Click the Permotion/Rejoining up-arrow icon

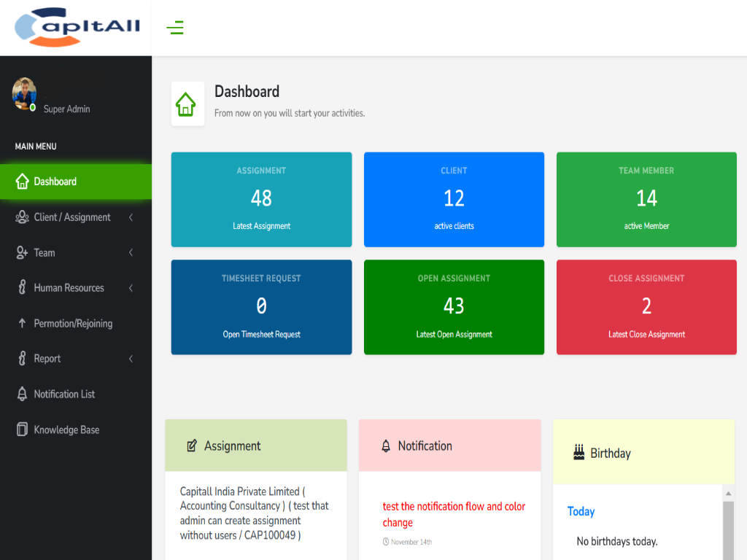22,323
